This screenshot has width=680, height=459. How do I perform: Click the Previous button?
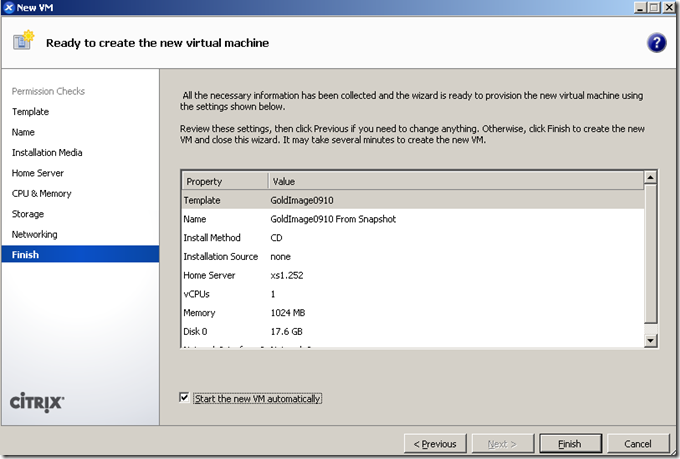click(x=435, y=444)
